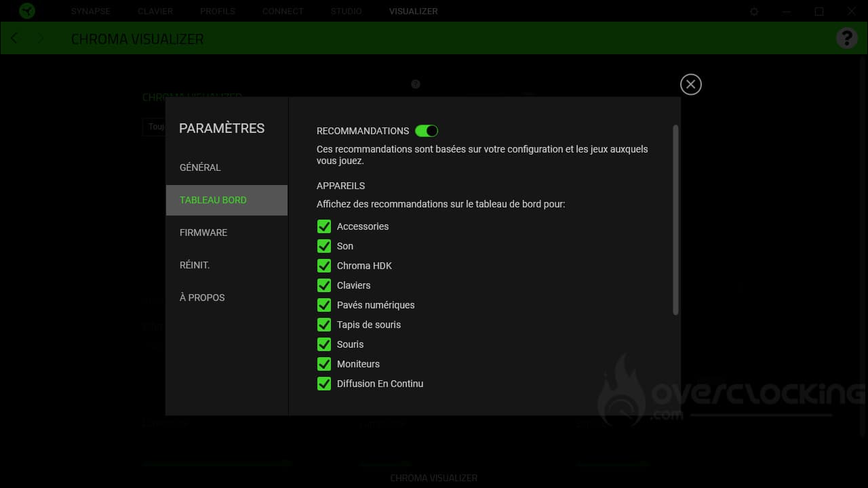Select the Tableau Bord section

click(x=226, y=200)
